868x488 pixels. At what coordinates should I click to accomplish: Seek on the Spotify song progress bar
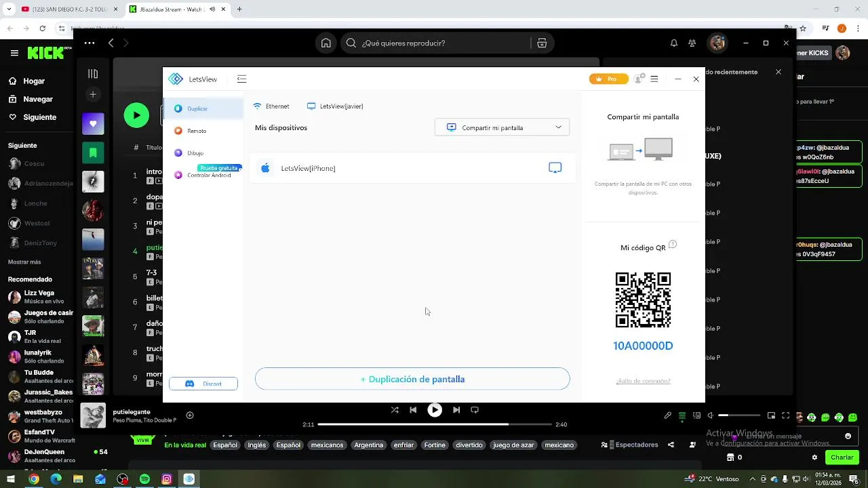435,424
